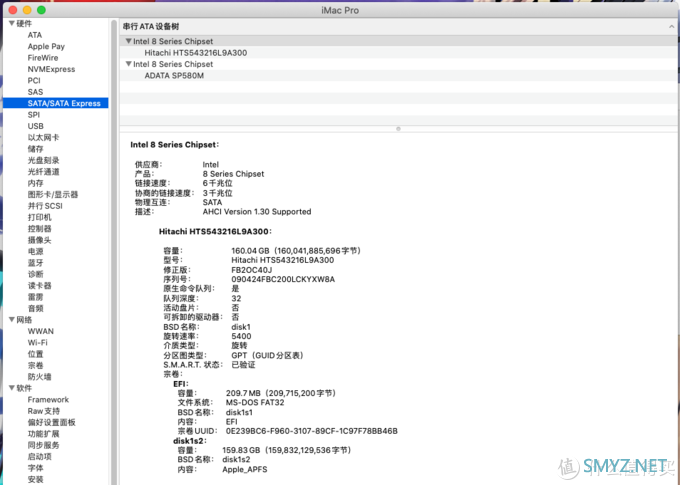Image resolution: width=680 pixels, height=485 pixels.
Task: Collapse the 软件 software section
Action: click(12, 388)
